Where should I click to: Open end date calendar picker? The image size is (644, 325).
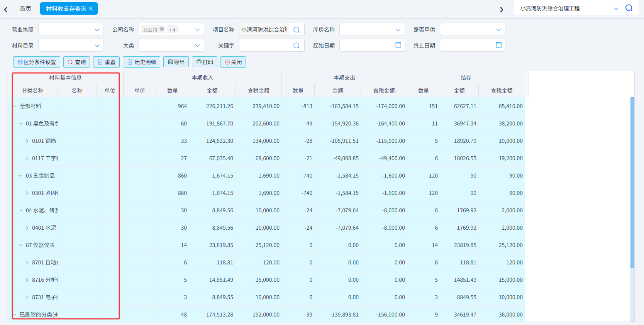coord(499,45)
